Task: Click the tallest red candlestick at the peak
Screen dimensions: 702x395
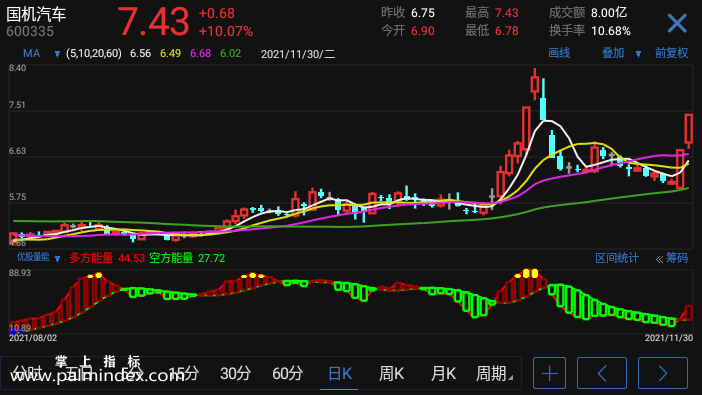Action: coord(535,84)
